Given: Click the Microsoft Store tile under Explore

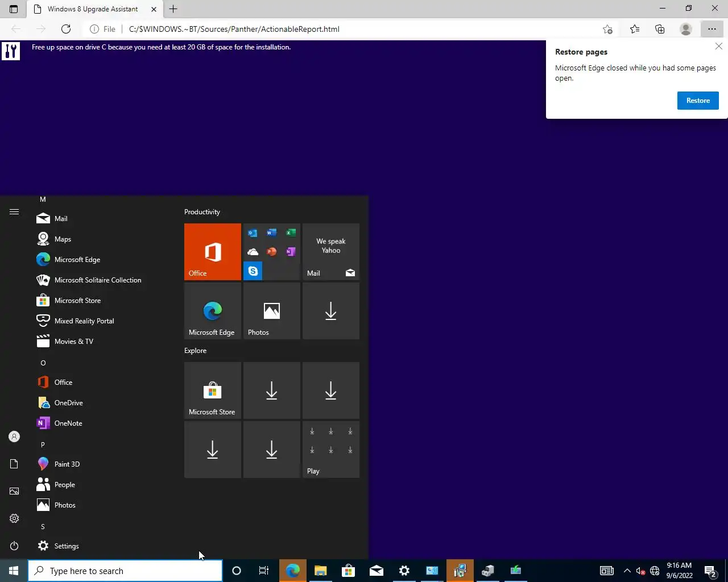Looking at the screenshot, I should click(x=213, y=390).
